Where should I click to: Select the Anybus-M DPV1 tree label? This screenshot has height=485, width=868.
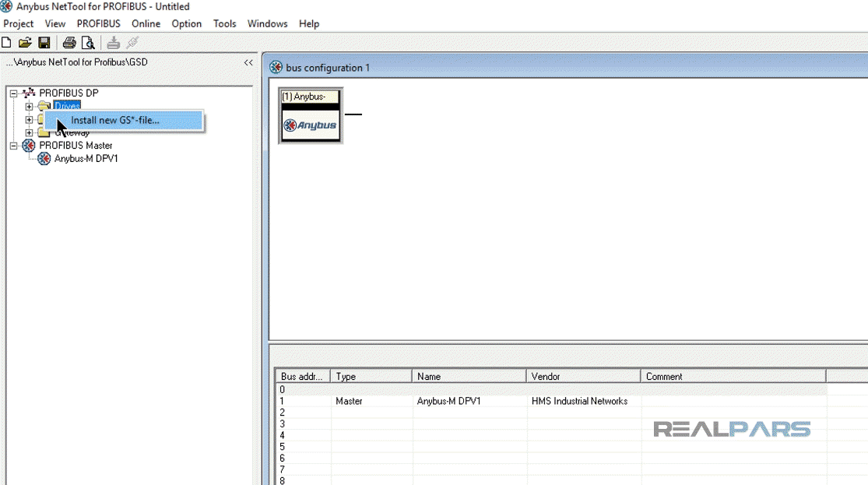click(86, 159)
